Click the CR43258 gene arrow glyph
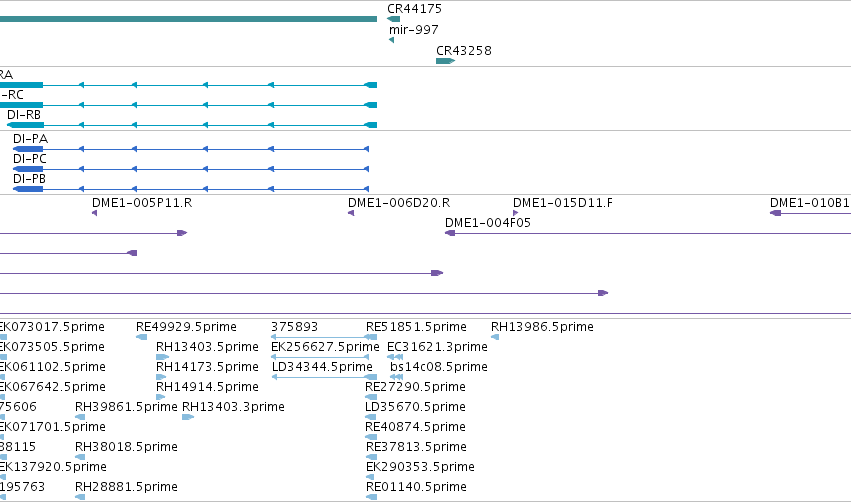Viewport: 851px width, 502px height. [x=445, y=61]
